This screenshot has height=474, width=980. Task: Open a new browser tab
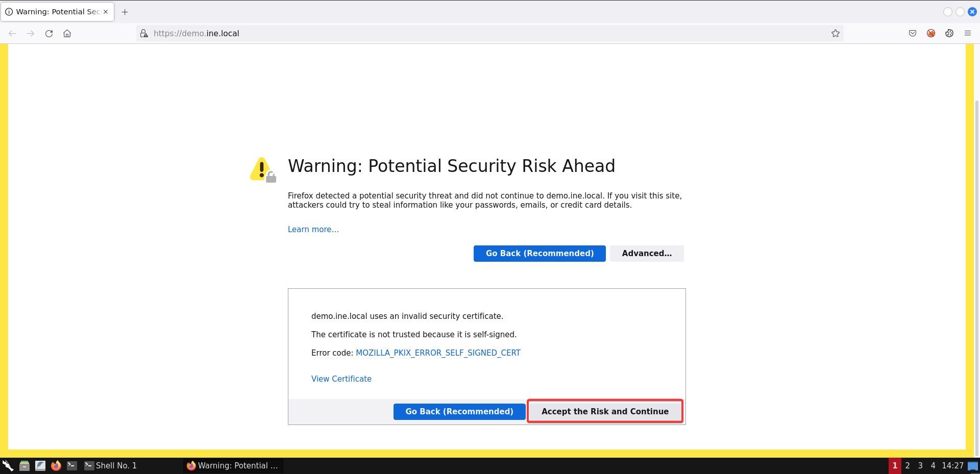click(125, 11)
